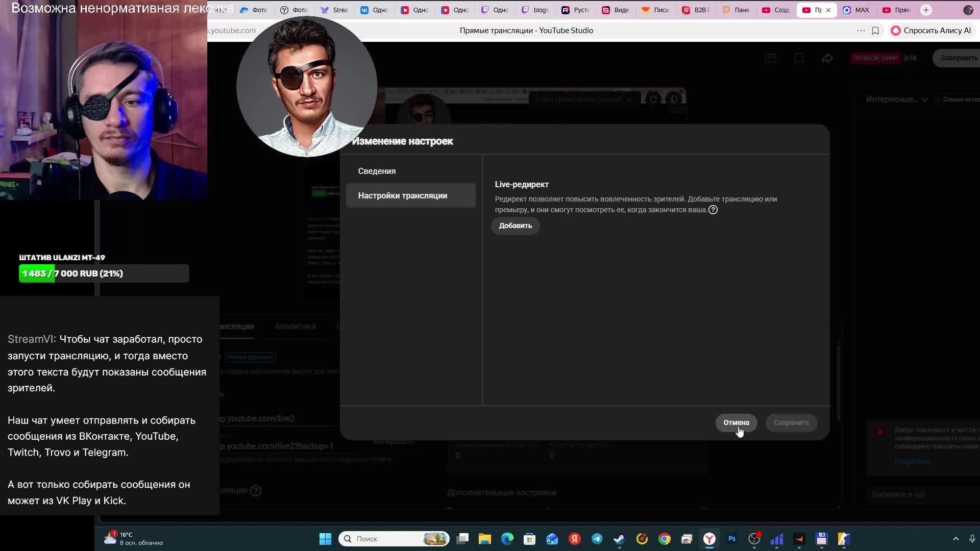Screen dimensions: 980x551
Task: Open a new browser tab with plus
Action: click(926, 10)
